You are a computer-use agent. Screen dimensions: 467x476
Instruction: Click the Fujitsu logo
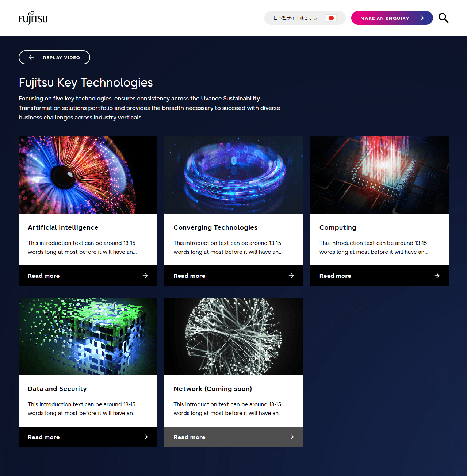click(33, 18)
